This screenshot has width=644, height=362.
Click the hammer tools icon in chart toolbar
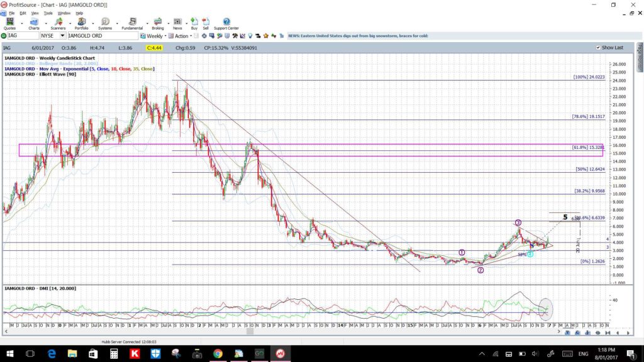(235, 36)
